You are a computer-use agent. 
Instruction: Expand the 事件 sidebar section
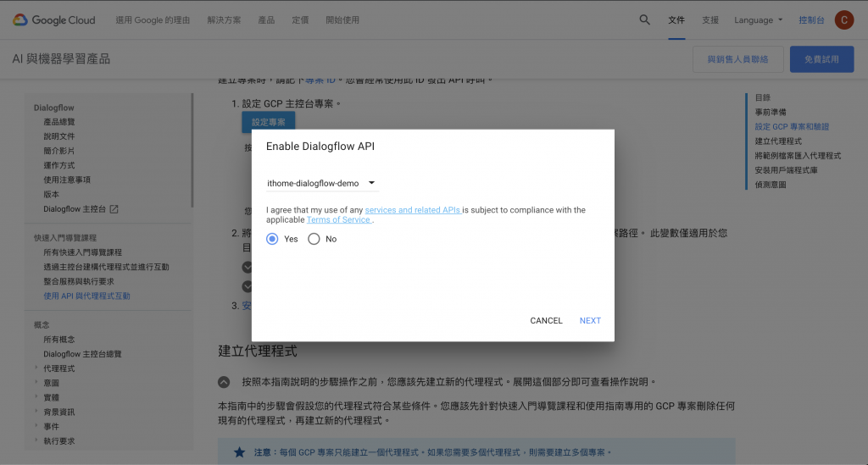click(x=36, y=426)
